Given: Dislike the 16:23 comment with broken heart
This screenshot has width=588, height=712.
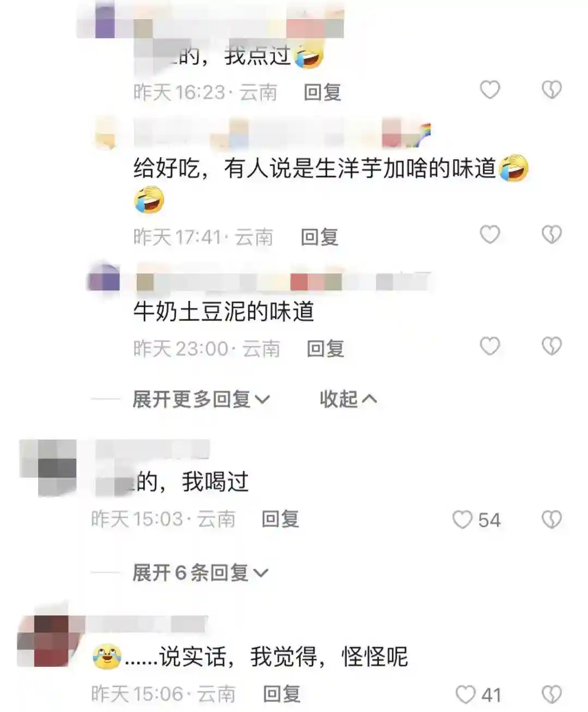Looking at the screenshot, I should click(552, 90).
